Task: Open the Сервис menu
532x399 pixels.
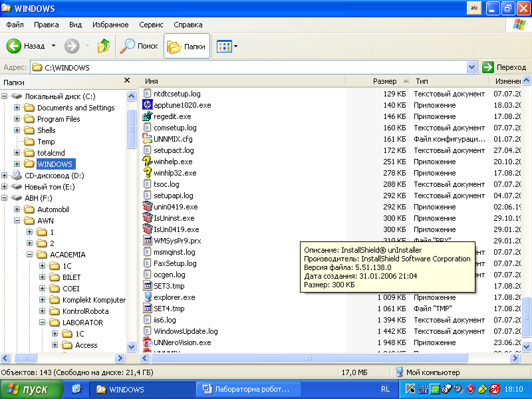Action: point(151,25)
